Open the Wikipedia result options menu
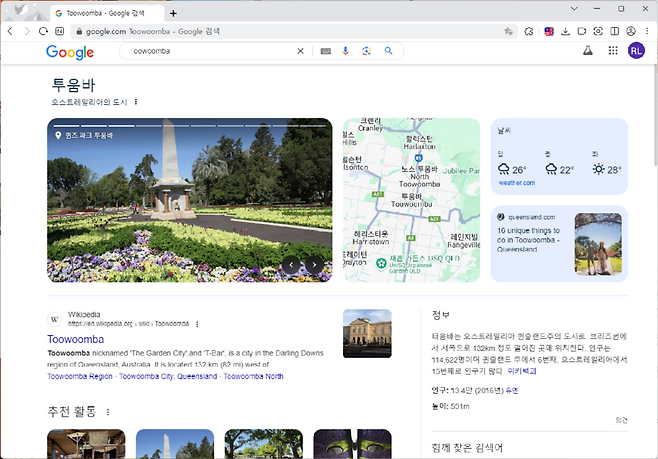The height and width of the screenshot is (459, 658). [197, 324]
